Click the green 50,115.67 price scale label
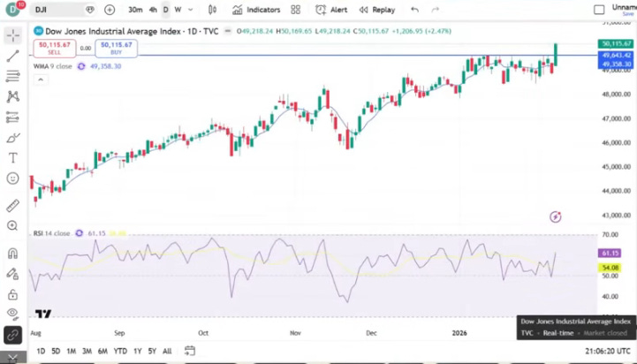637x364 pixels. tap(617, 43)
